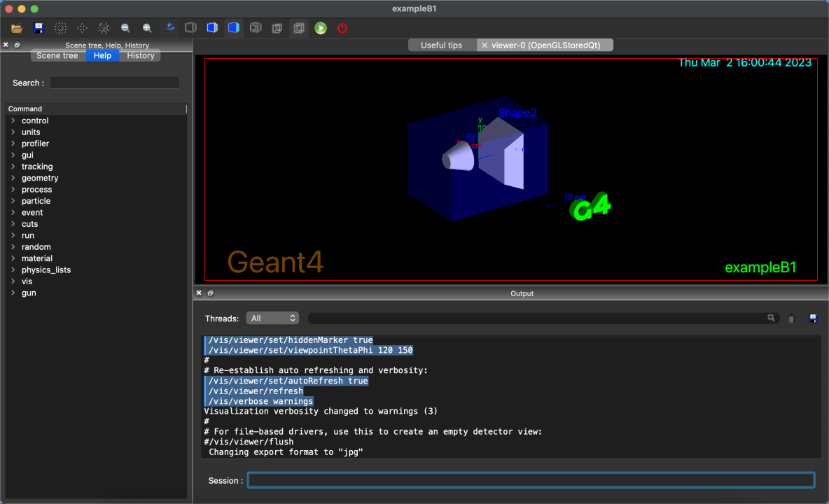Switch to the History tab
The height and width of the screenshot is (504, 829).
tap(140, 55)
